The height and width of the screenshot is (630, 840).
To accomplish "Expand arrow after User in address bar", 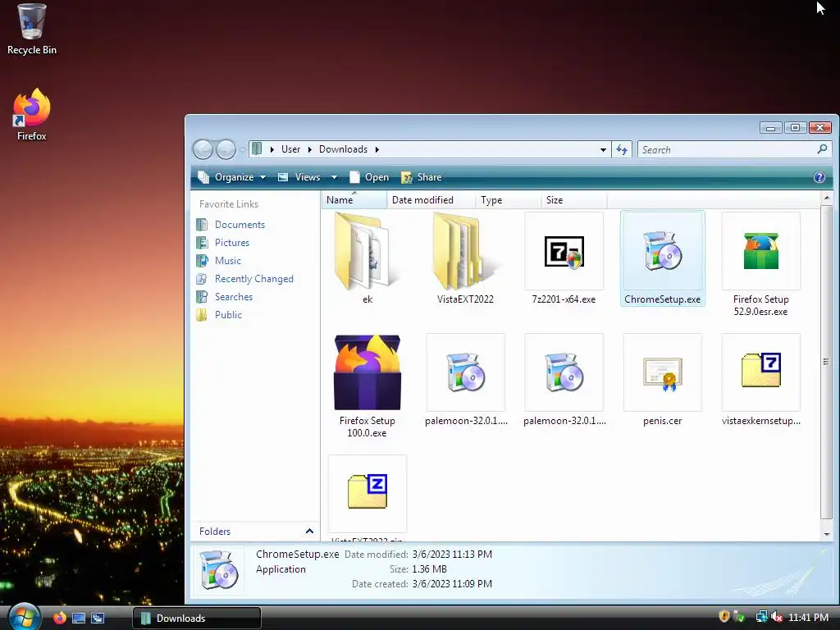I will (x=309, y=149).
